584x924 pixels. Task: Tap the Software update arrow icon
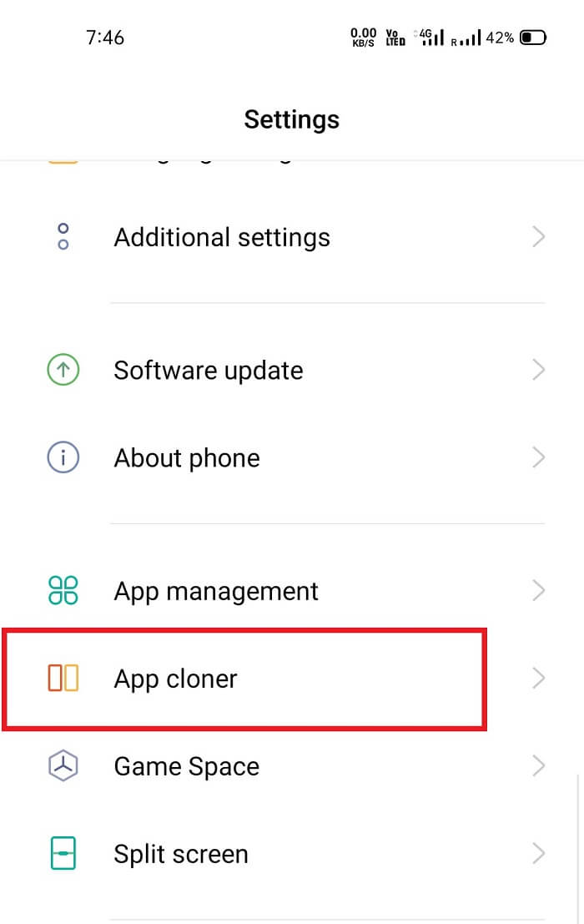63,370
